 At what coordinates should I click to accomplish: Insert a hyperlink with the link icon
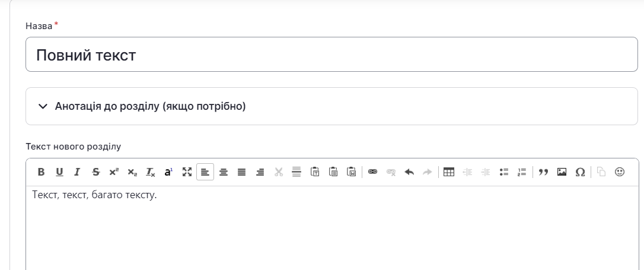click(372, 171)
